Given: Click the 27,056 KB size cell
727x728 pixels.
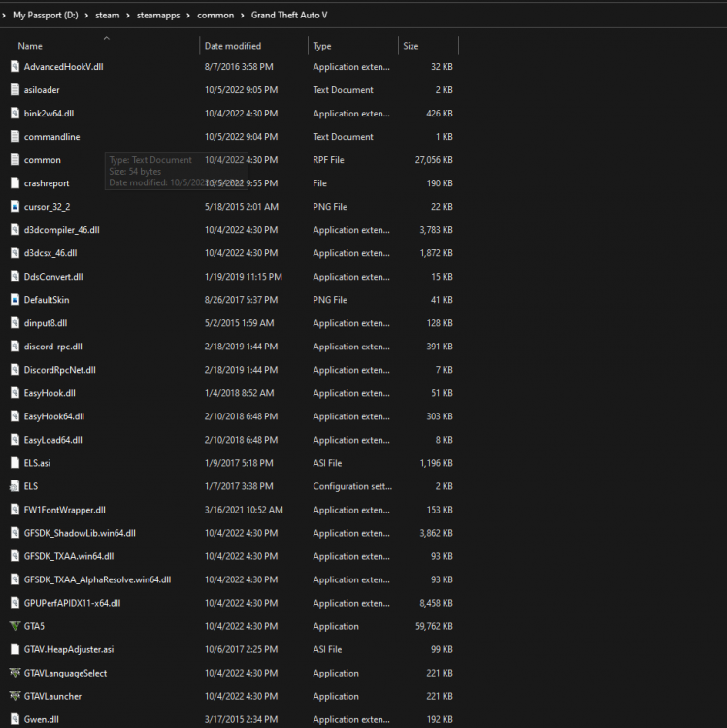Looking at the screenshot, I should [434, 160].
